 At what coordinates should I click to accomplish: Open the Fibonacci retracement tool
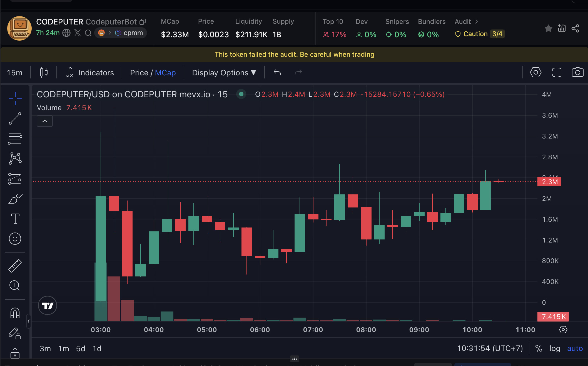point(15,139)
